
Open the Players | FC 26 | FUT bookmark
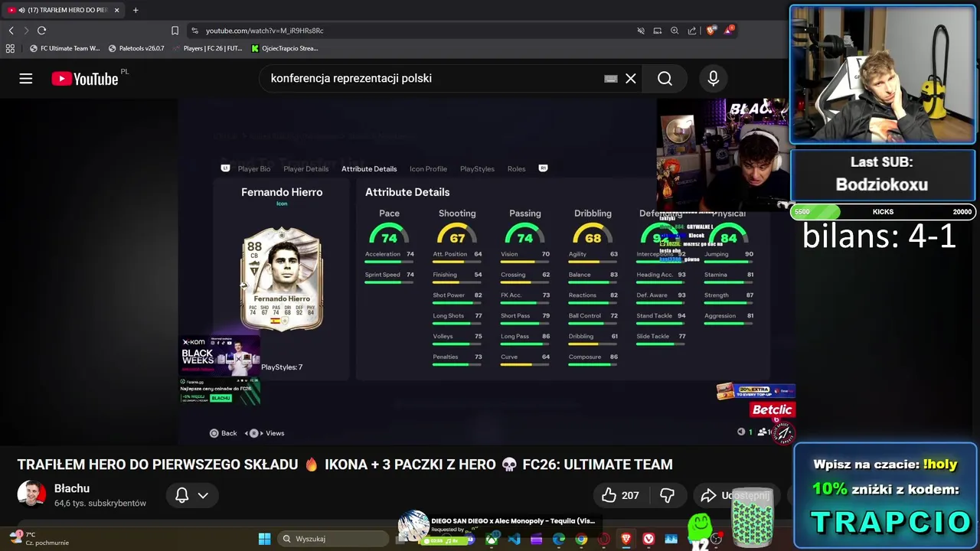point(207,48)
